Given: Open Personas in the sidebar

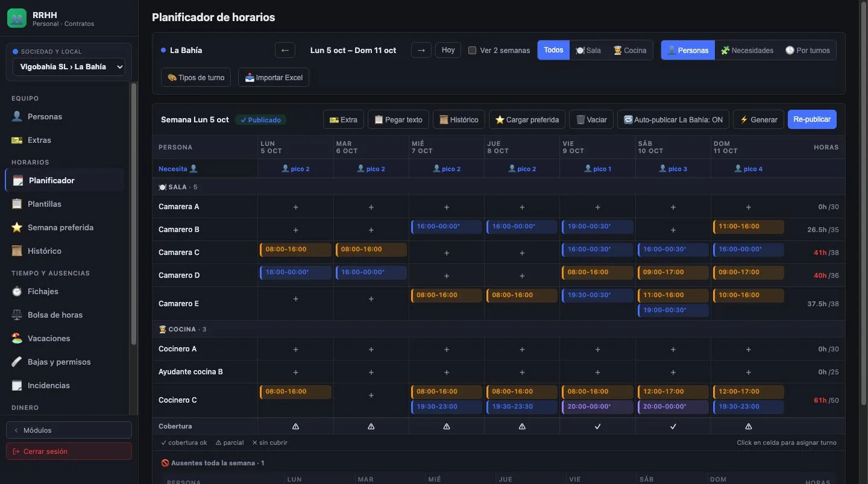Looking at the screenshot, I should 65,116.
